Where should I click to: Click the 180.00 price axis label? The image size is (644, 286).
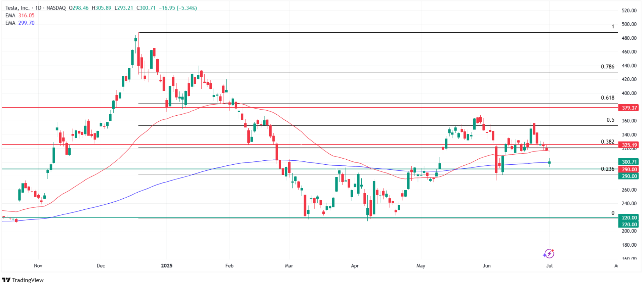click(629, 245)
